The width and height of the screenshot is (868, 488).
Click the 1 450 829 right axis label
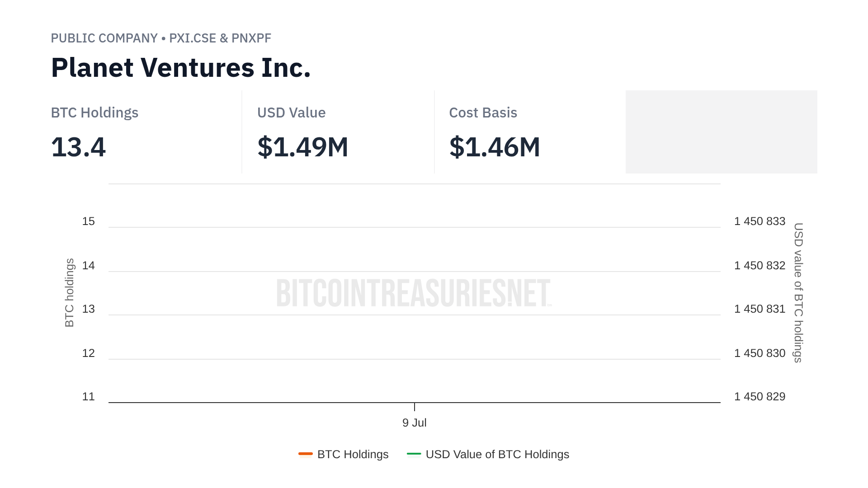tap(759, 397)
